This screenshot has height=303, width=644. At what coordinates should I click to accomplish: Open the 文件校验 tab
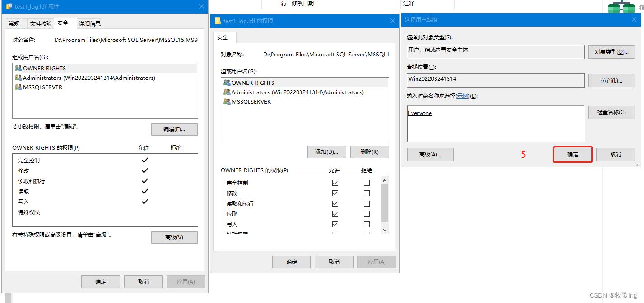(x=40, y=23)
